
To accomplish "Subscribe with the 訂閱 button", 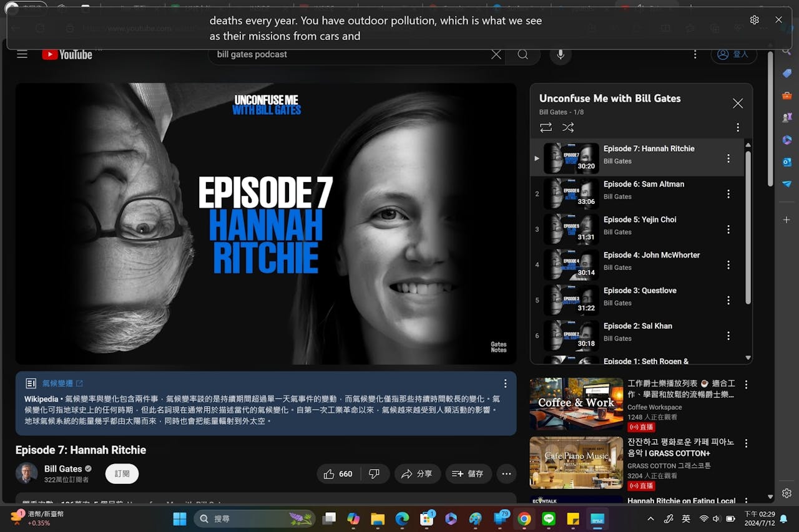I will click(x=122, y=473).
